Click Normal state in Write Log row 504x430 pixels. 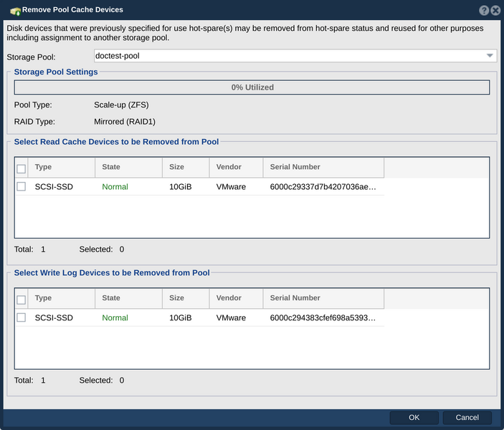115,317
